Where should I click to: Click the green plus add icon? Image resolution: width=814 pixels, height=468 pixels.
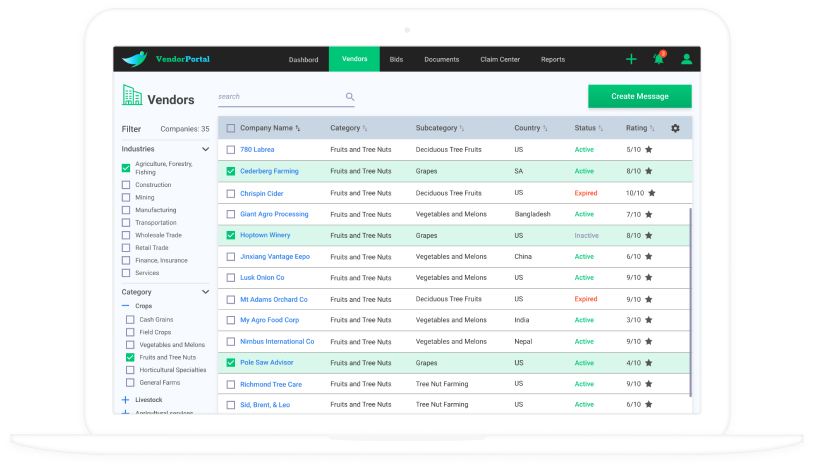pos(631,59)
